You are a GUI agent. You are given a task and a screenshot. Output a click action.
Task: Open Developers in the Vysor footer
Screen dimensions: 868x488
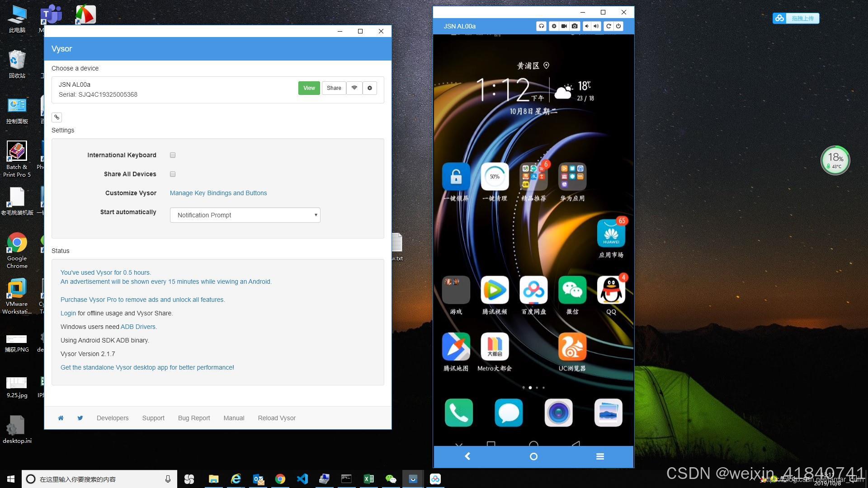point(113,418)
